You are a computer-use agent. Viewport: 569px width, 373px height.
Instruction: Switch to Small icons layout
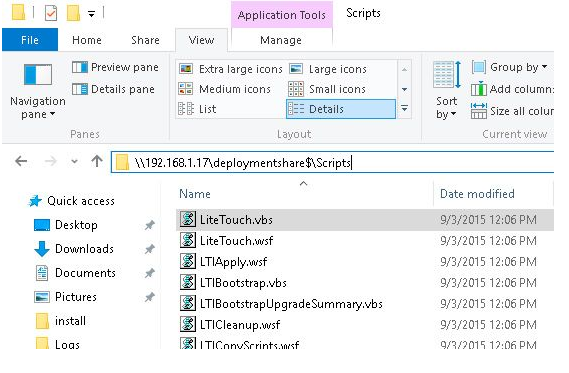pyautogui.click(x=327, y=89)
